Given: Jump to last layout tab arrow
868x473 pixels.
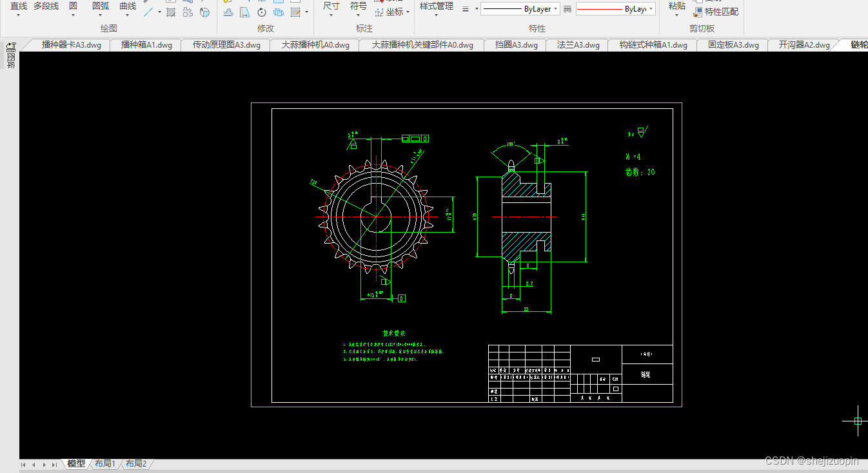Looking at the screenshot, I should (54, 464).
